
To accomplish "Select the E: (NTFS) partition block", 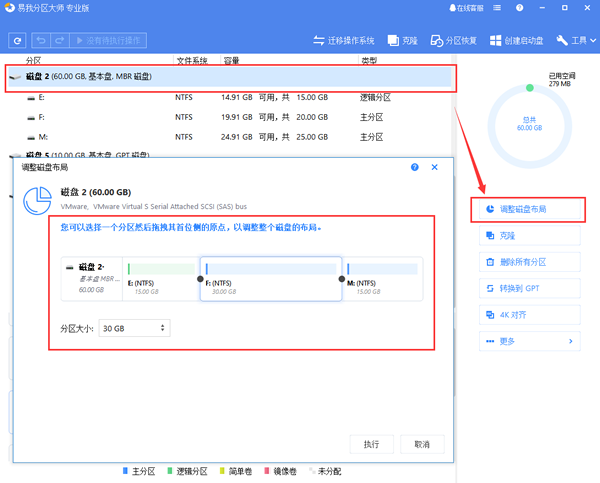I will tap(160, 279).
